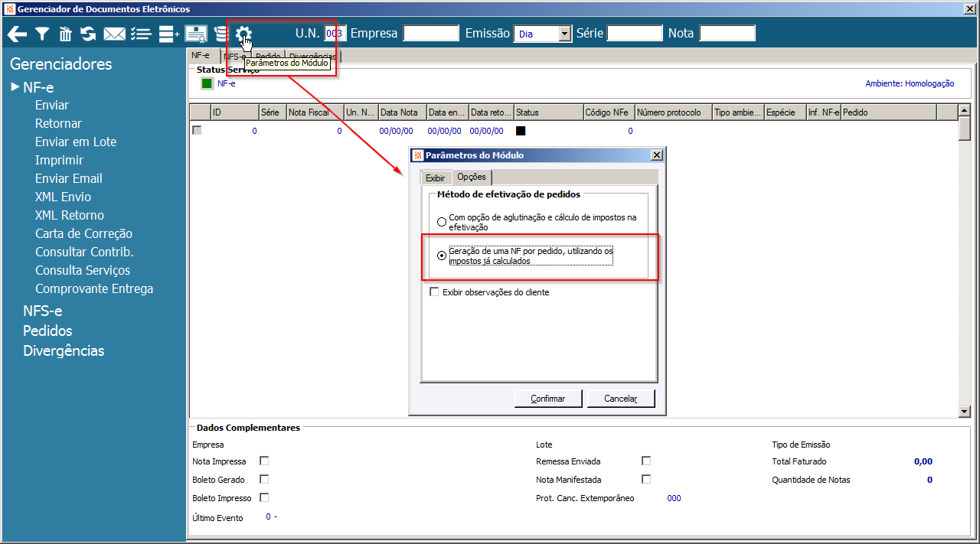Click the black Status square in first row

[x=521, y=131]
